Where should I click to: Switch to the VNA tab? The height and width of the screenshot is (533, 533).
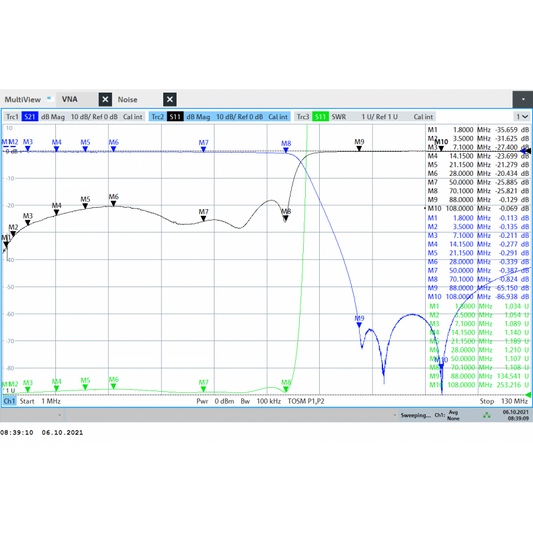point(70,99)
